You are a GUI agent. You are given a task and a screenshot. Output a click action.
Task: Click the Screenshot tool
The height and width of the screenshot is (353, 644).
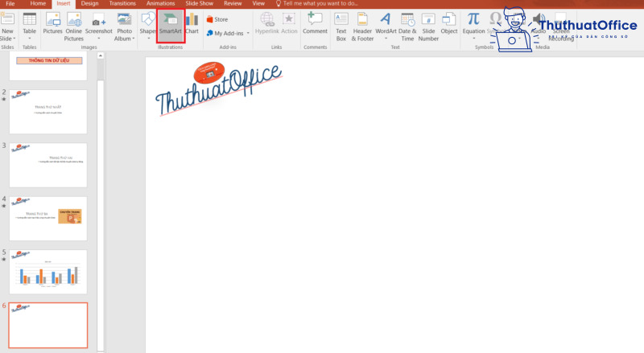point(98,24)
